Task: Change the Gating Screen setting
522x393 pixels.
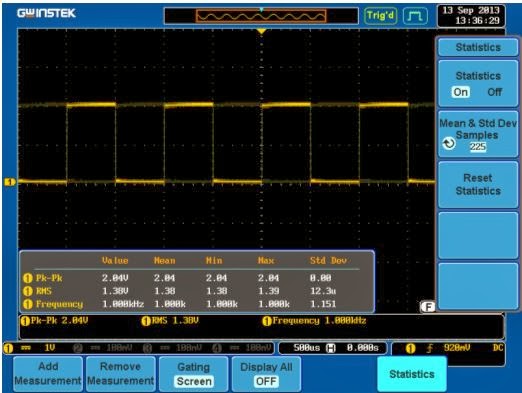Action: point(194,374)
